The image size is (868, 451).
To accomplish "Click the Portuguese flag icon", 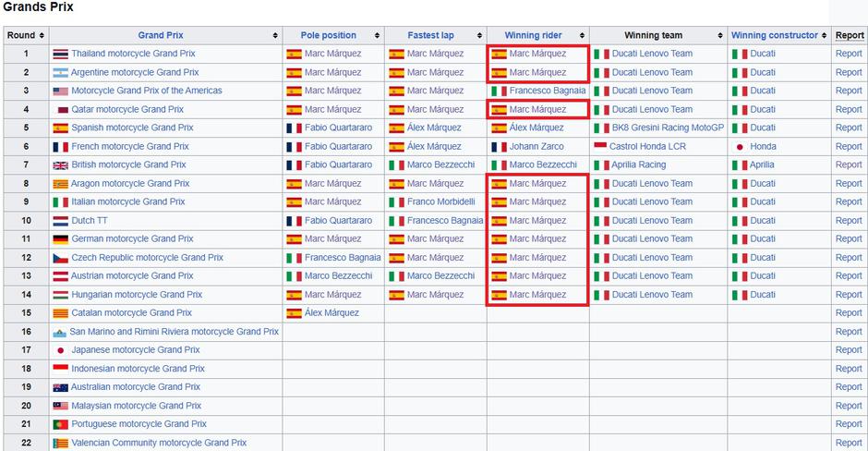I will click(x=60, y=424).
